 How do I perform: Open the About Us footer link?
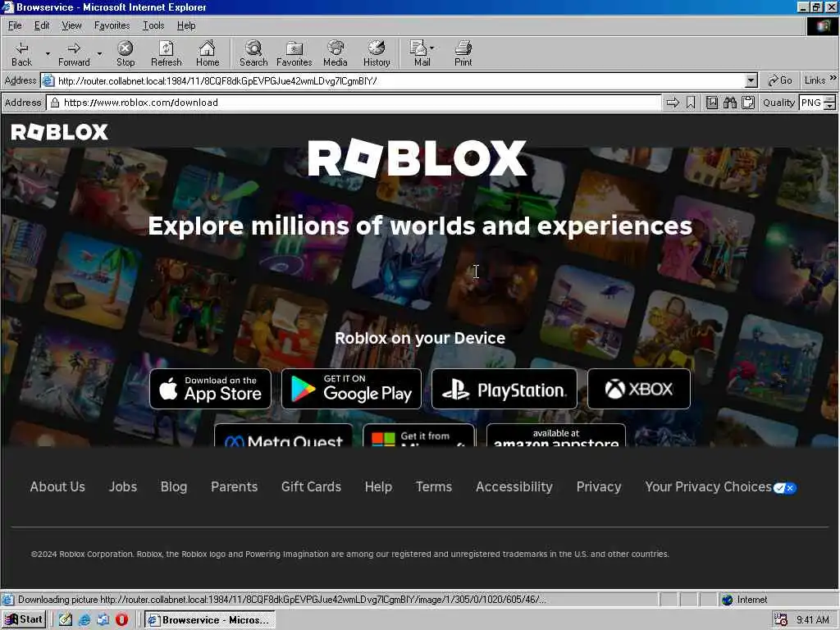tap(57, 486)
